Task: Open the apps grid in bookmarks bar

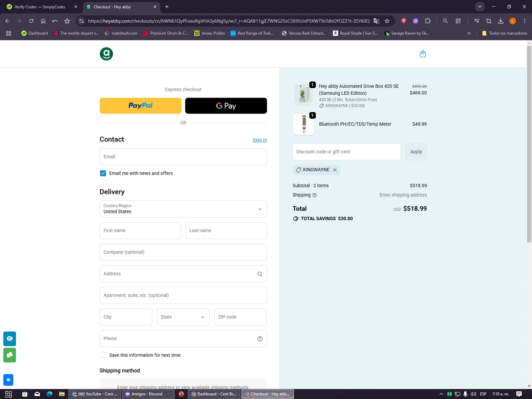Action: [x=9, y=33]
